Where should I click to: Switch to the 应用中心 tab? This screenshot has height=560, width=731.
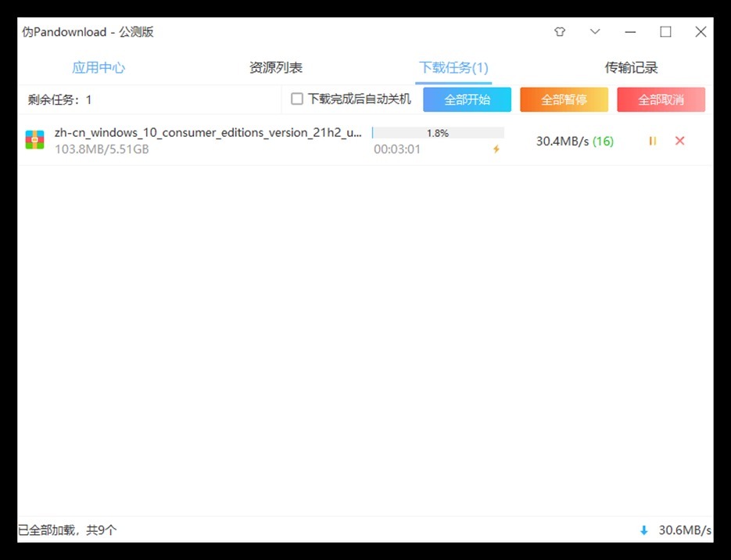click(99, 68)
